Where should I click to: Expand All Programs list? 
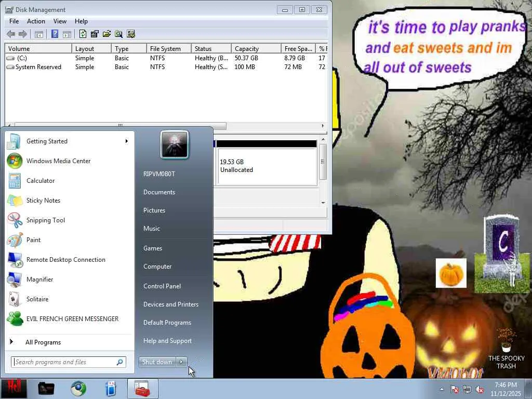click(x=70, y=342)
